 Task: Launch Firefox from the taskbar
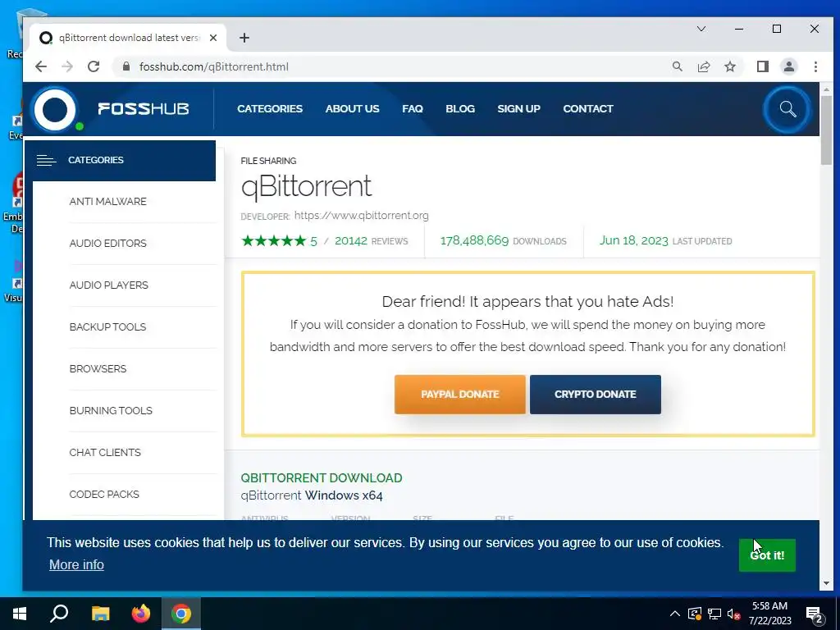[141, 614]
